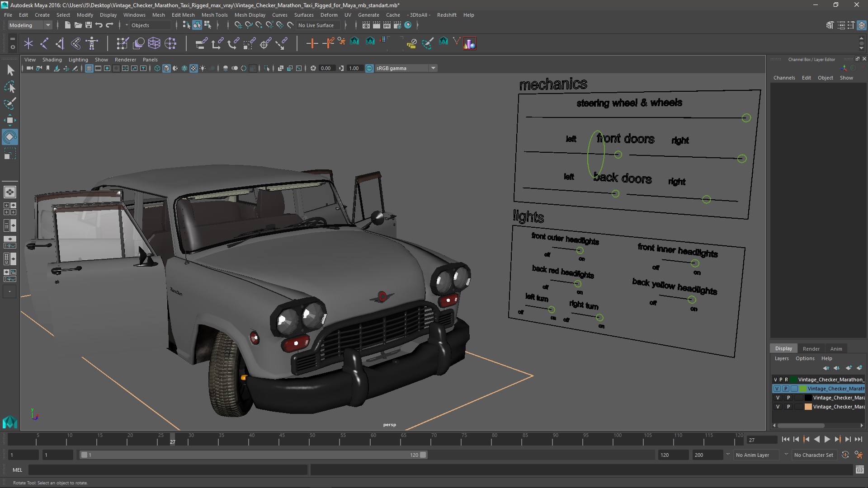Undo the last action

(99, 25)
